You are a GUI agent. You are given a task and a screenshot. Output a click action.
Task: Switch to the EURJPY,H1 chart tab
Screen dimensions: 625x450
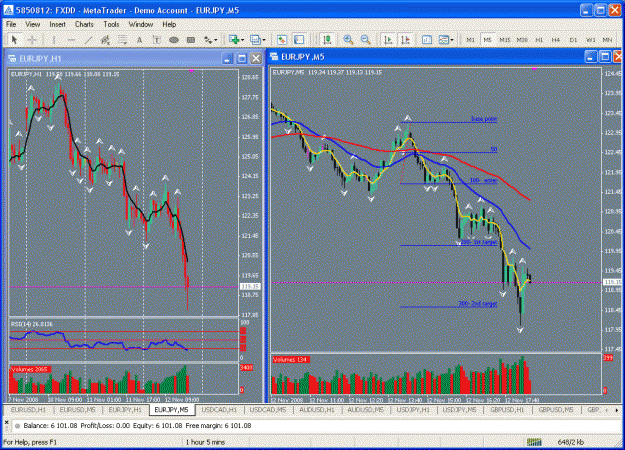125,410
